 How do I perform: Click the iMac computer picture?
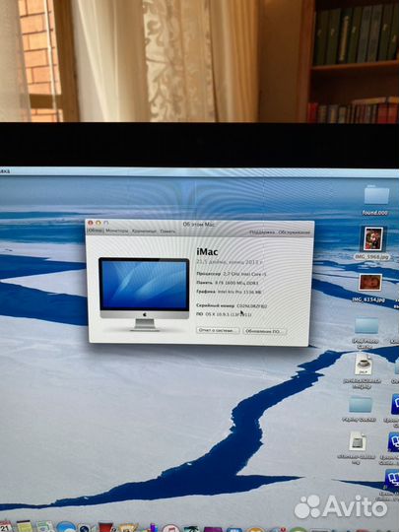tap(144, 294)
